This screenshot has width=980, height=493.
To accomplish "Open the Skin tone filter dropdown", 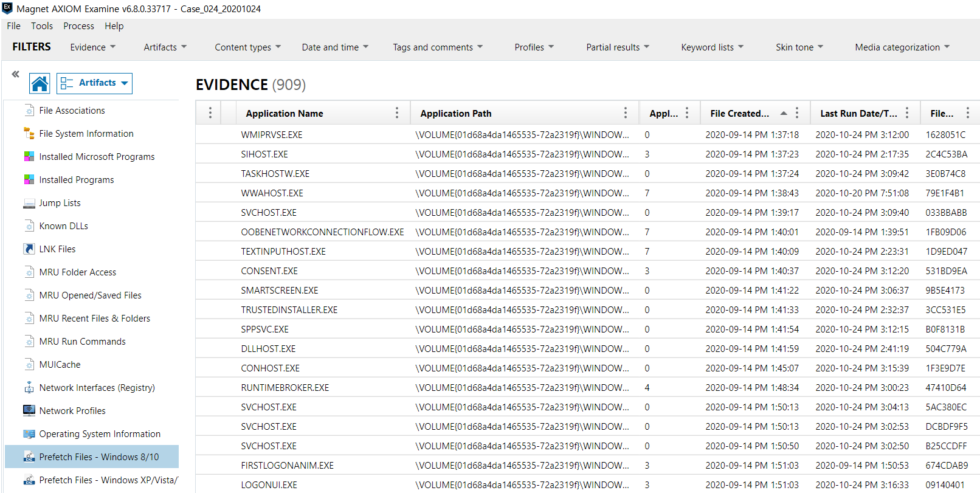I will [799, 47].
